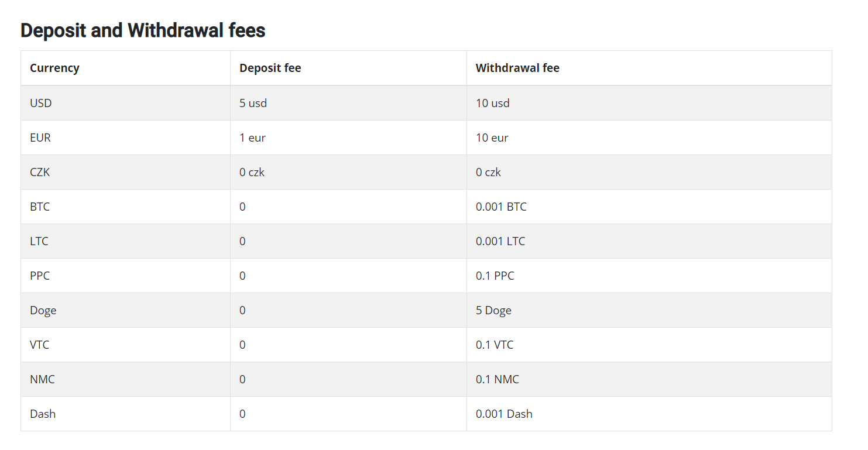Screen dimensions: 868x450
Task: Click the BTC currency cell
Action: click(x=40, y=207)
